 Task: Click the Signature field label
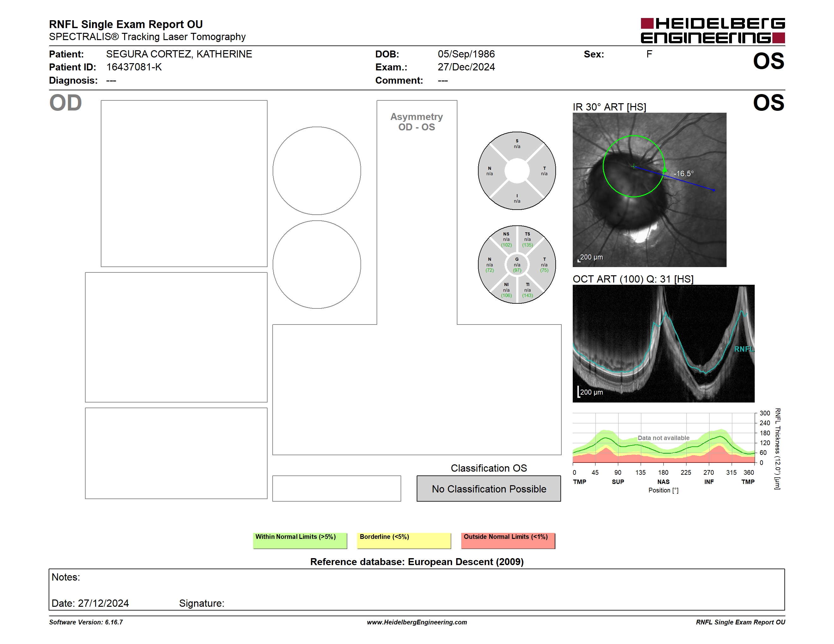[x=202, y=603]
